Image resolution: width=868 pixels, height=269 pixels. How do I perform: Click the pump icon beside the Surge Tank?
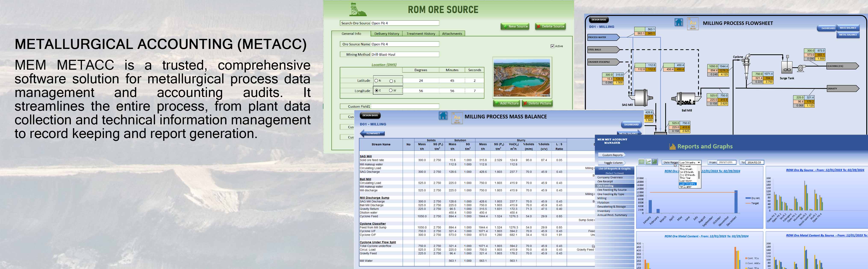click(x=801, y=68)
